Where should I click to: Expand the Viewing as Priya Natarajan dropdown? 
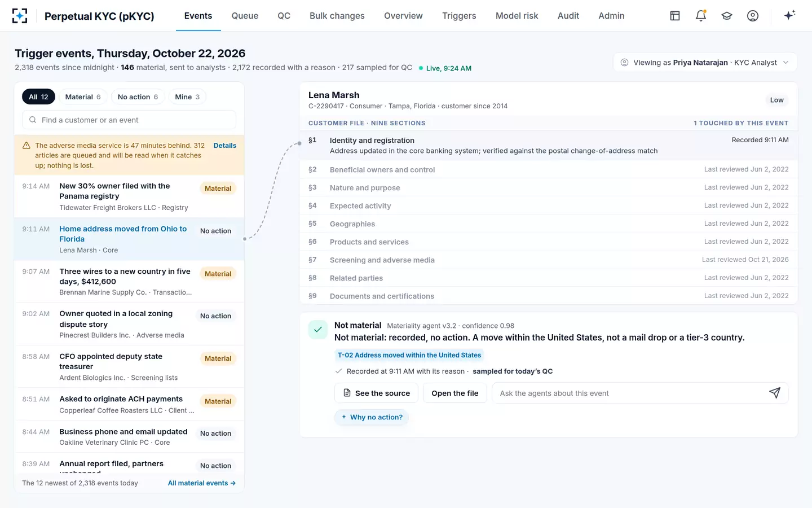[x=705, y=63]
